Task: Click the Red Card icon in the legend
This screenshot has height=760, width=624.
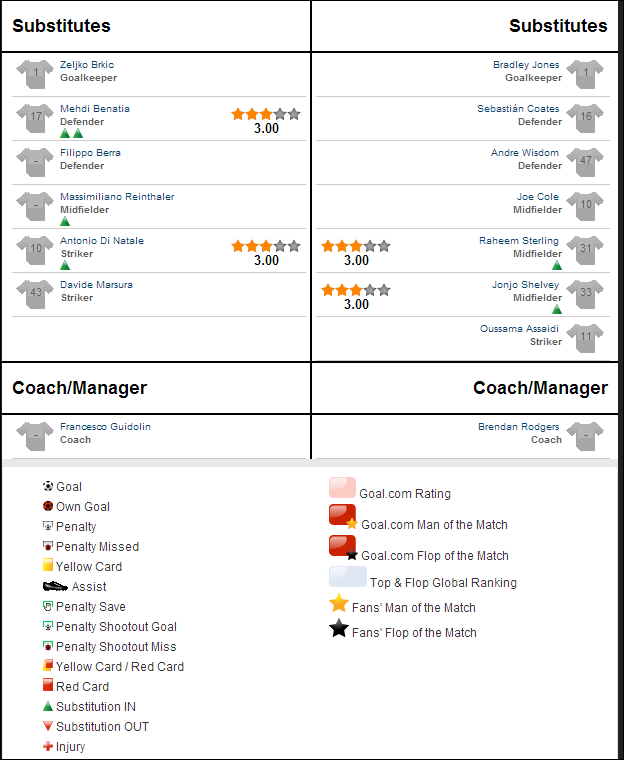Action: 48,685
